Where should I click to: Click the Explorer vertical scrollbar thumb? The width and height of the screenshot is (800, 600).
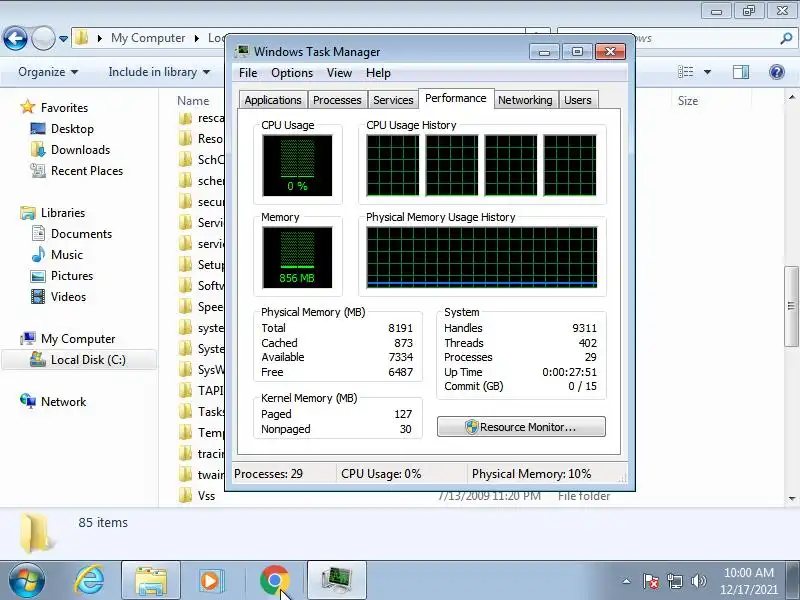792,306
